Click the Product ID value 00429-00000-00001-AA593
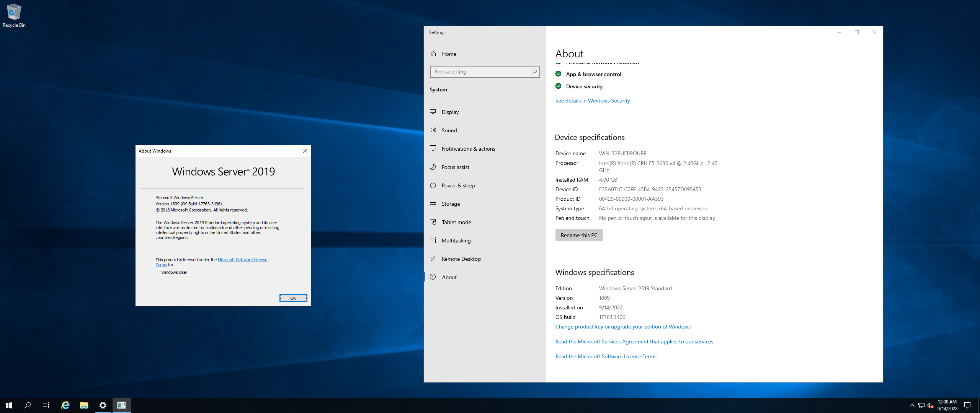This screenshot has height=413, width=980. click(x=631, y=199)
